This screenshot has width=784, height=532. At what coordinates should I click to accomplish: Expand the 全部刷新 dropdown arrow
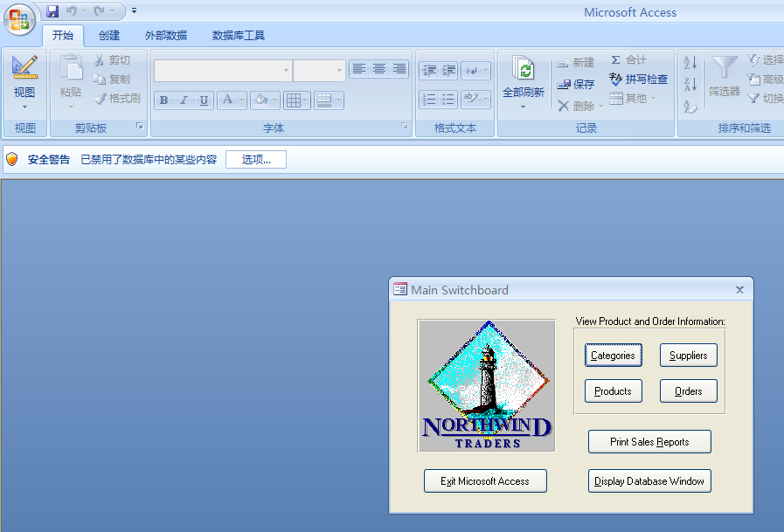[x=523, y=107]
